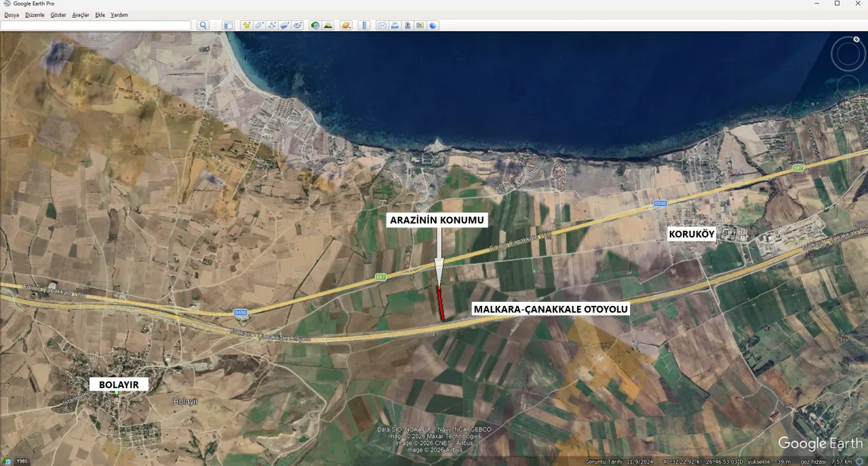Open the Araçlar menu

[81, 14]
